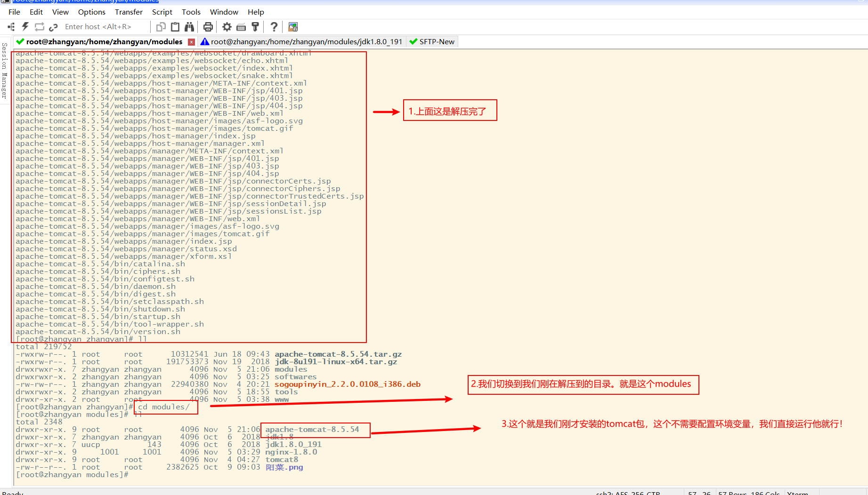Open the Edit menu
This screenshot has width=868, height=495.
(36, 12)
